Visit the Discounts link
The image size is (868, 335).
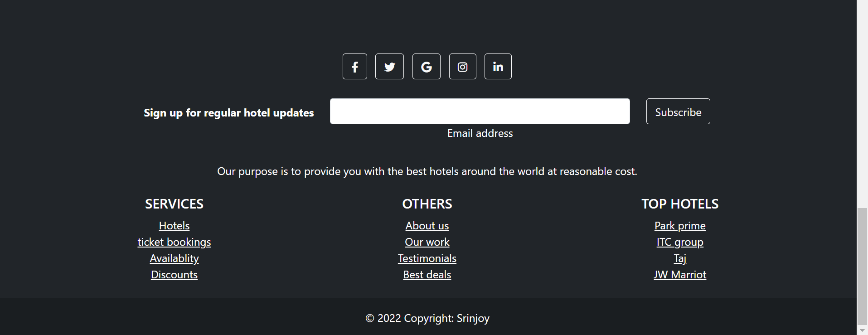tap(174, 275)
